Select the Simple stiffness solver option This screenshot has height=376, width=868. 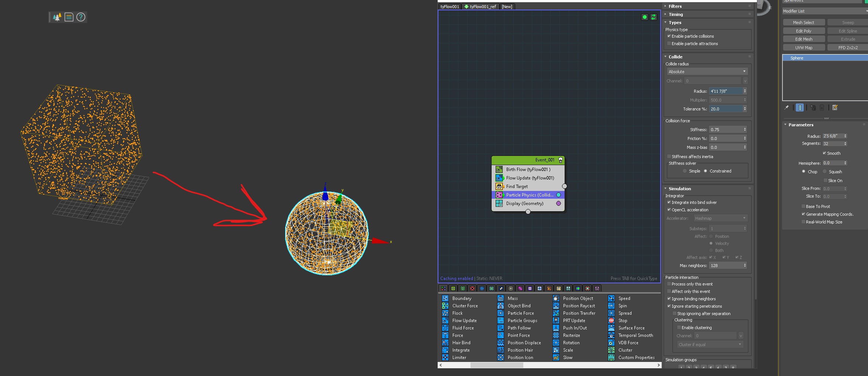pos(685,171)
